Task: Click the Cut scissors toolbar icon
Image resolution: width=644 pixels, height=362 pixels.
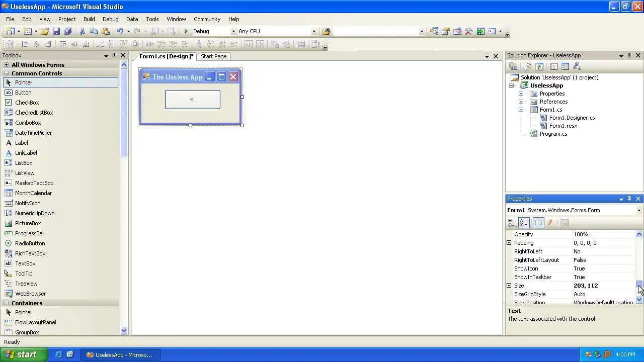Action: pyautogui.click(x=82, y=31)
